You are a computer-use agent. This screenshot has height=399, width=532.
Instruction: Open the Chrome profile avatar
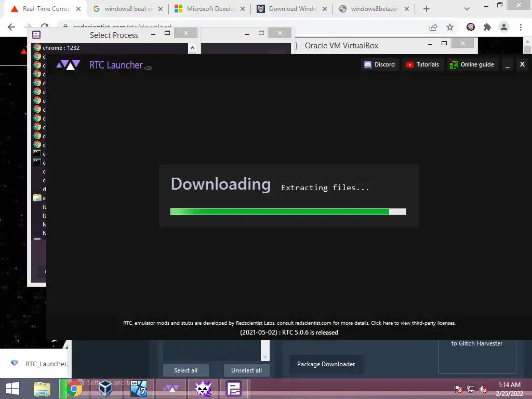[504, 27]
